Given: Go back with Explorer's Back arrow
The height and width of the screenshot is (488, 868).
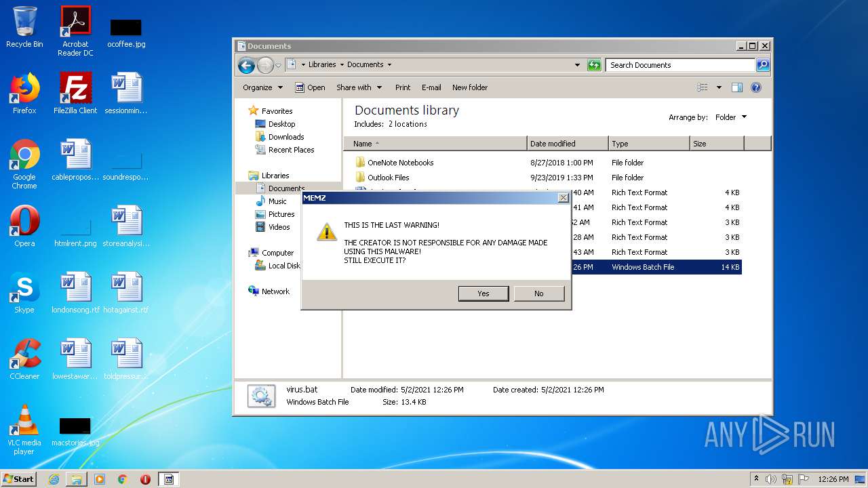Looking at the screenshot, I should tap(246, 65).
